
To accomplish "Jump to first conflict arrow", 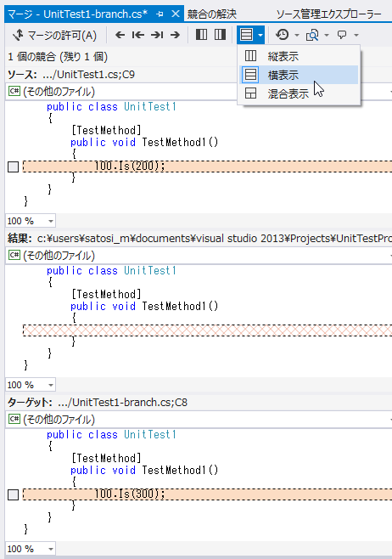I will tap(137, 35).
